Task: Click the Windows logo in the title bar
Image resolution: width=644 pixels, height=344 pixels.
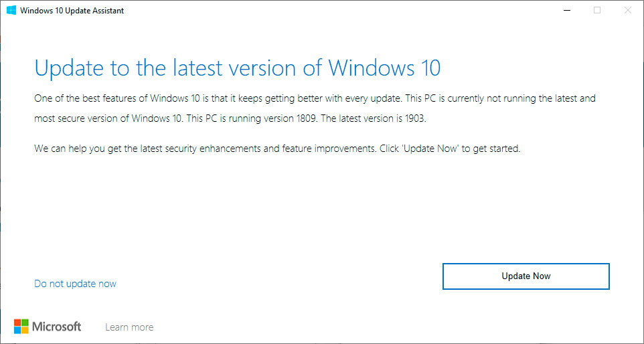Action: tap(11, 10)
